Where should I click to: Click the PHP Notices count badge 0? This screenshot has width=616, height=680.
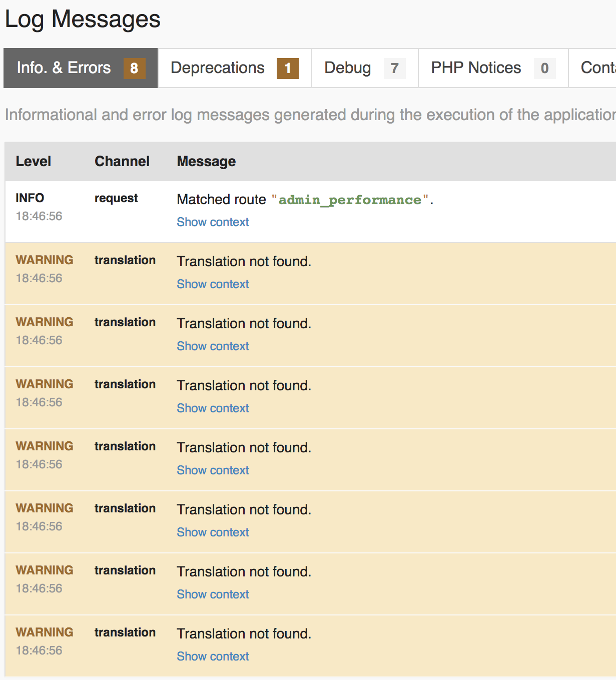click(544, 69)
